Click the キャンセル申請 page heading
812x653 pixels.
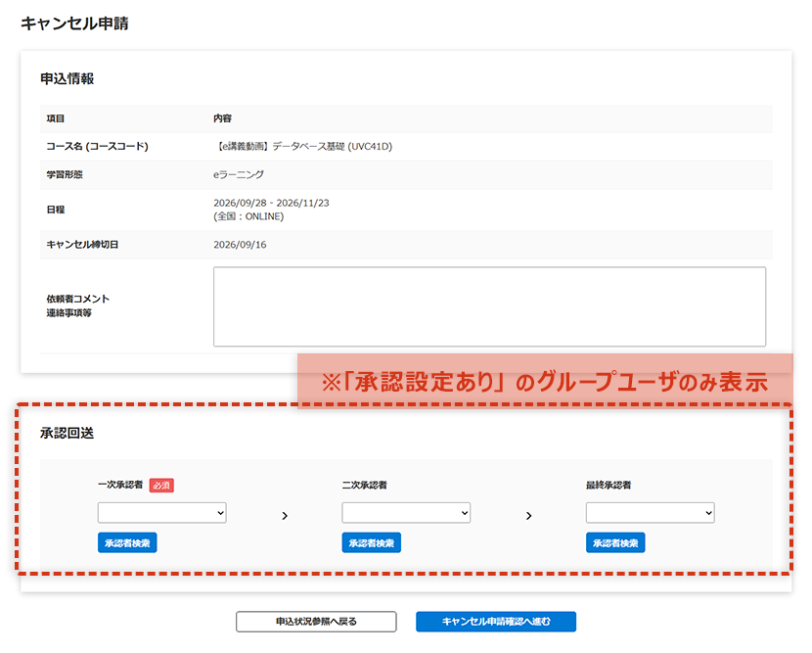point(74,23)
